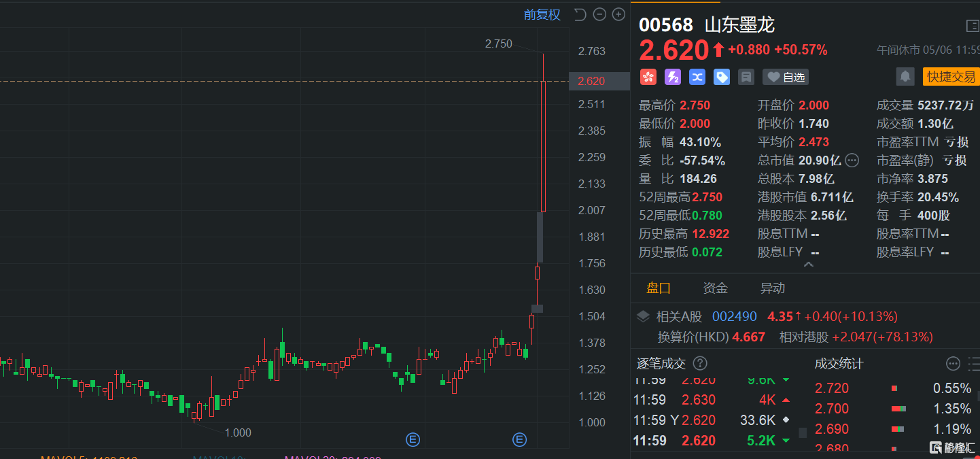The width and height of the screenshot is (980, 459).
Task: Click the 2.700 row in 成交统计
Action: (893, 409)
